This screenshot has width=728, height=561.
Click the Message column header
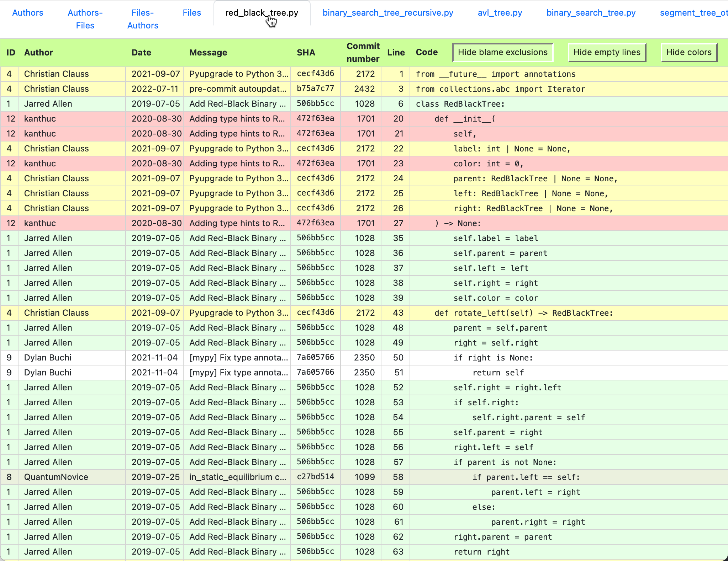pos(208,53)
